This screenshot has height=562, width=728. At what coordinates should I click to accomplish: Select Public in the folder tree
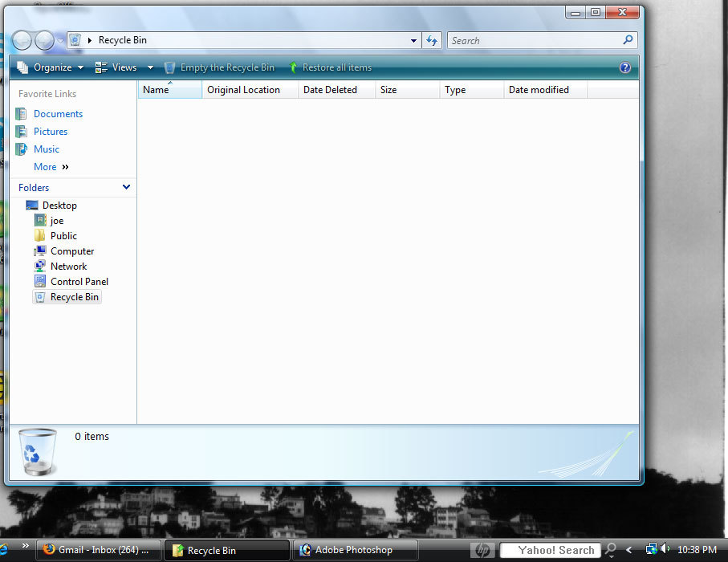tap(63, 236)
